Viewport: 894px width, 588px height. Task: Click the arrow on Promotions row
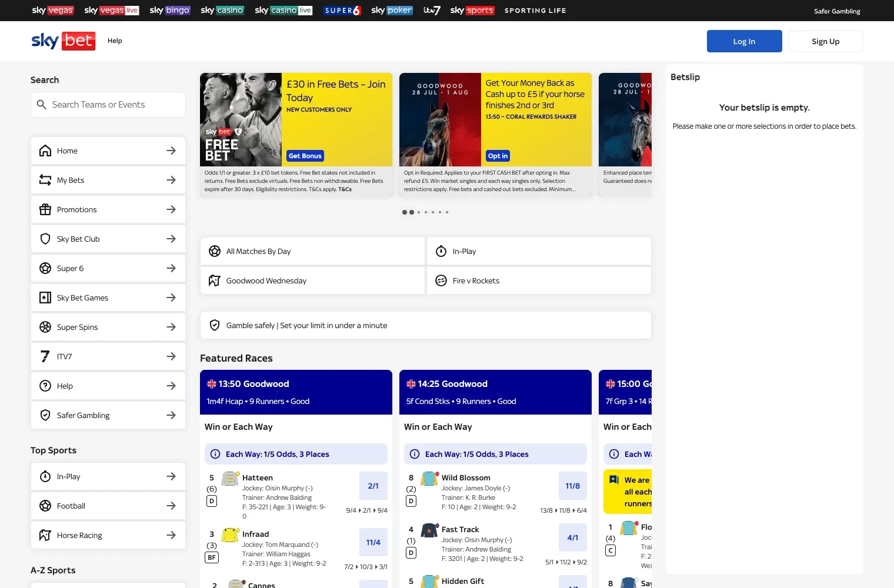171,209
